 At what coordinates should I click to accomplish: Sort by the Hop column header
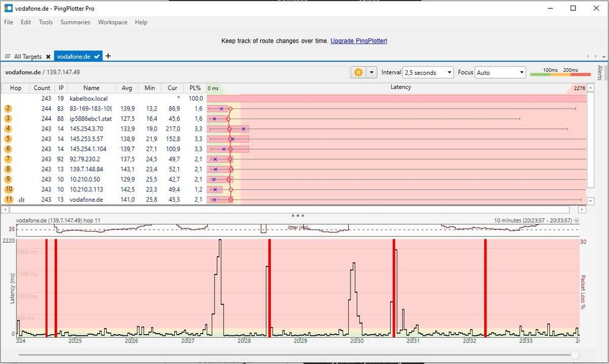[15, 88]
